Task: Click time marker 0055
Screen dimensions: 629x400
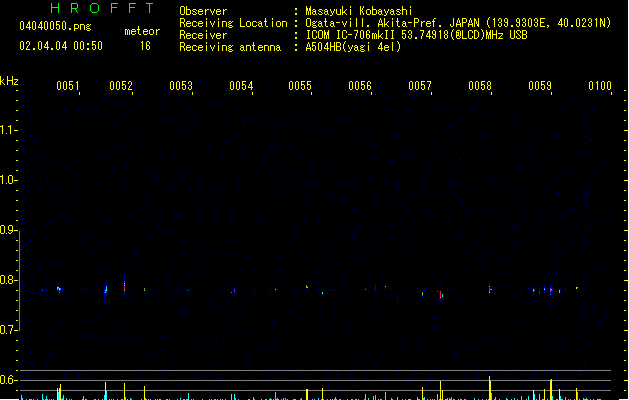Action: pos(300,86)
